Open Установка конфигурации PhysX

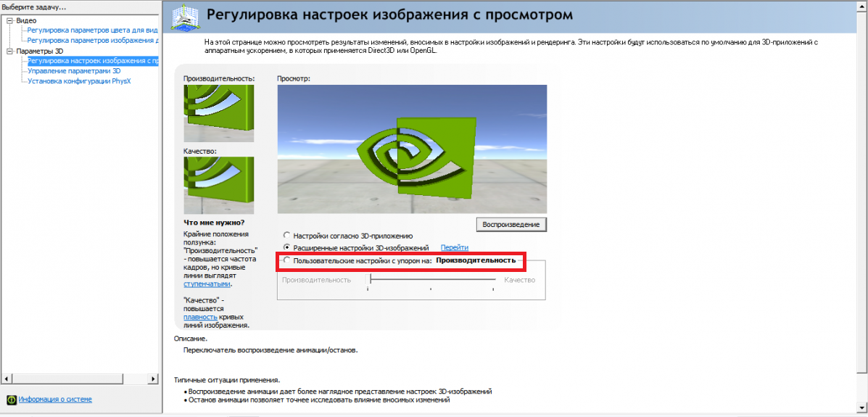click(79, 81)
